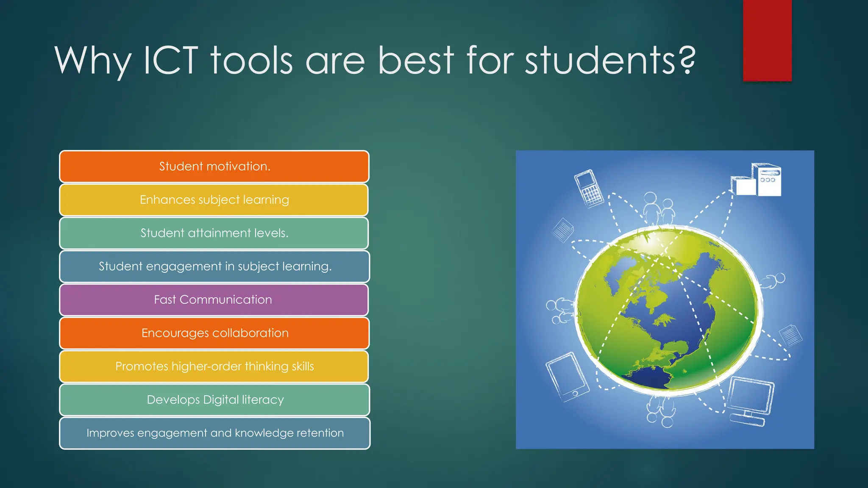Click the document icon right of the globe

click(791, 335)
